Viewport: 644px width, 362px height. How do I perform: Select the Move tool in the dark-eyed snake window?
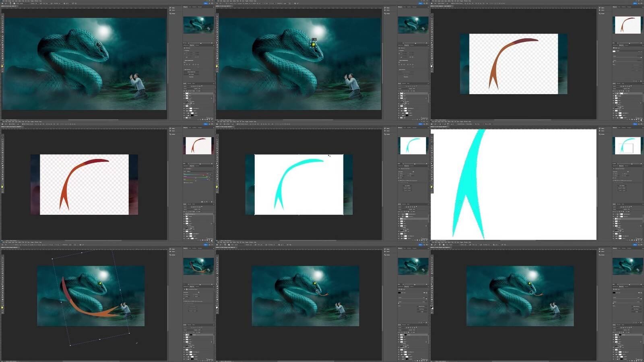click(2, 16)
